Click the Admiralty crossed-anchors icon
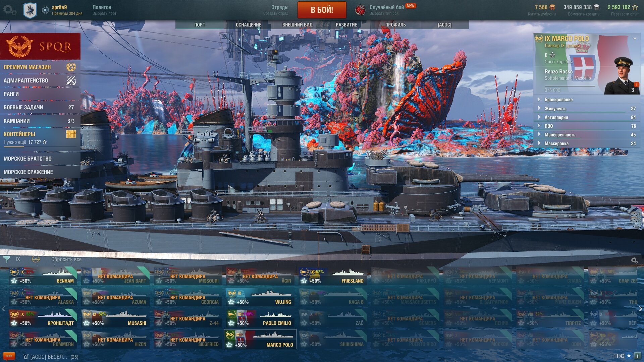 click(x=71, y=80)
